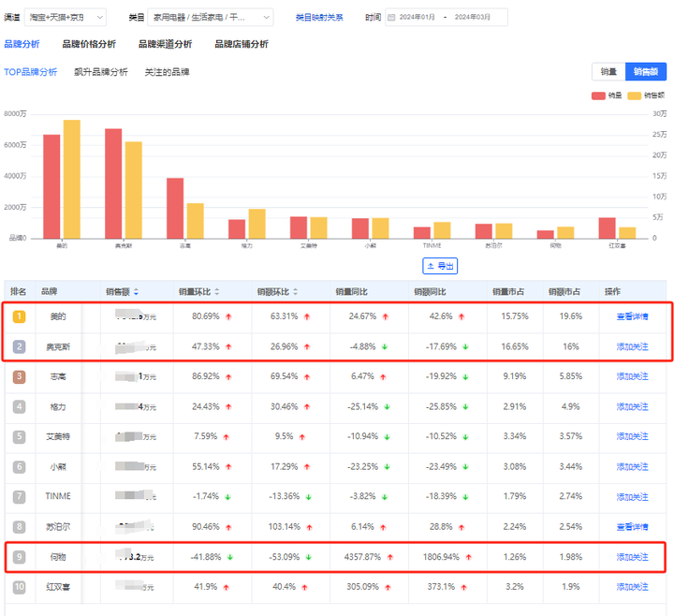Click the 类目映射关系 link
The width and height of the screenshot is (674, 616).
point(319,17)
